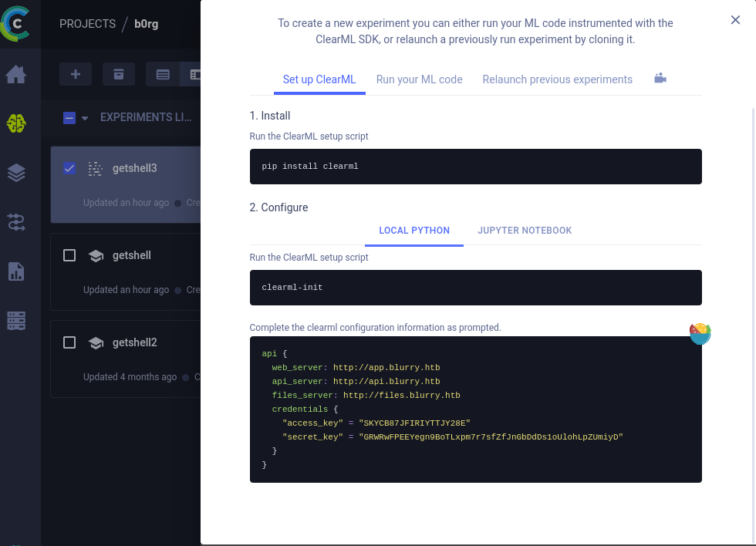Uncheck the getshell3 experiment checkbox
This screenshot has height=546, width=756.
(69, 168)
